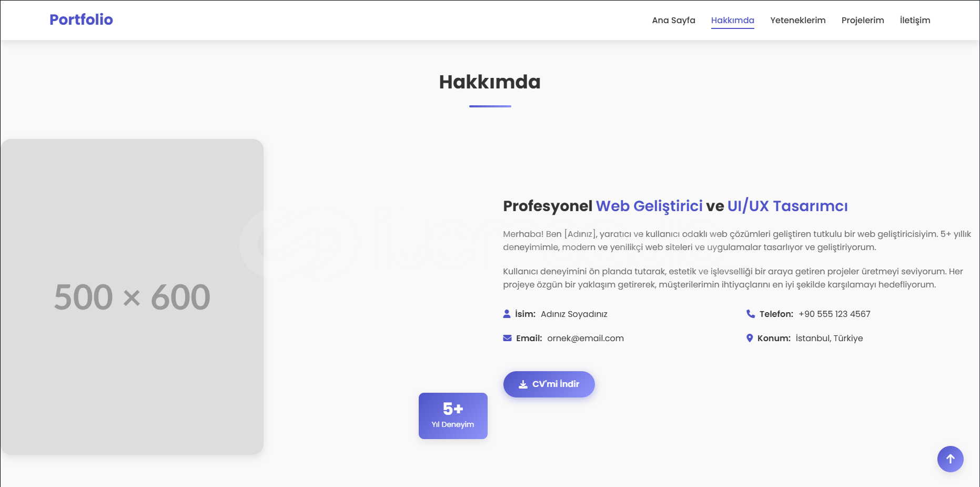Click the ornek@email.com address

pos(585,338)
